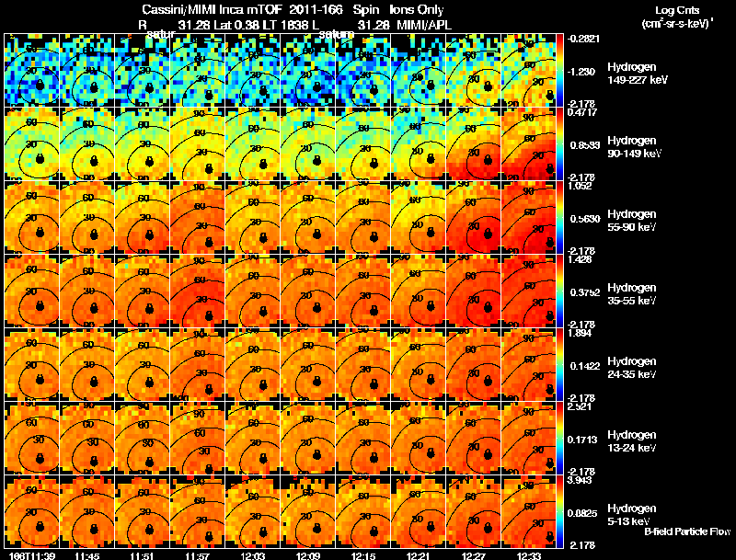Open the 90-149 keV image panel at 12:33
Image resolution: width=736 pixels, height=560 pixels.
pos(528,144)
